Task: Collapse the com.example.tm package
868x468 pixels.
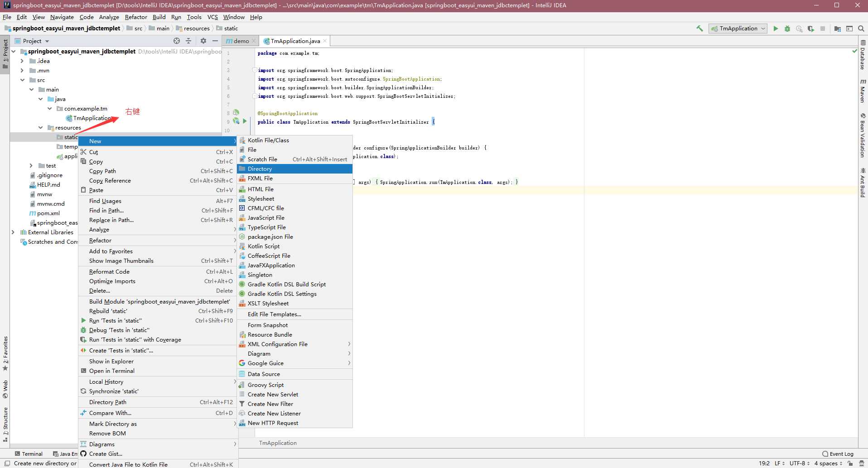Action: [50, 108]
